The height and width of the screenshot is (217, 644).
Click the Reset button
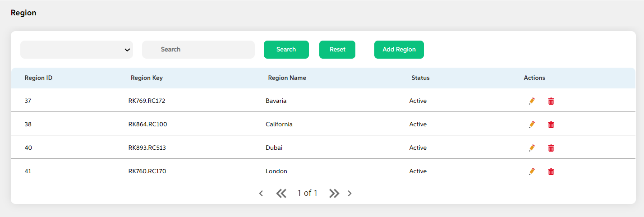pos(337,50)
